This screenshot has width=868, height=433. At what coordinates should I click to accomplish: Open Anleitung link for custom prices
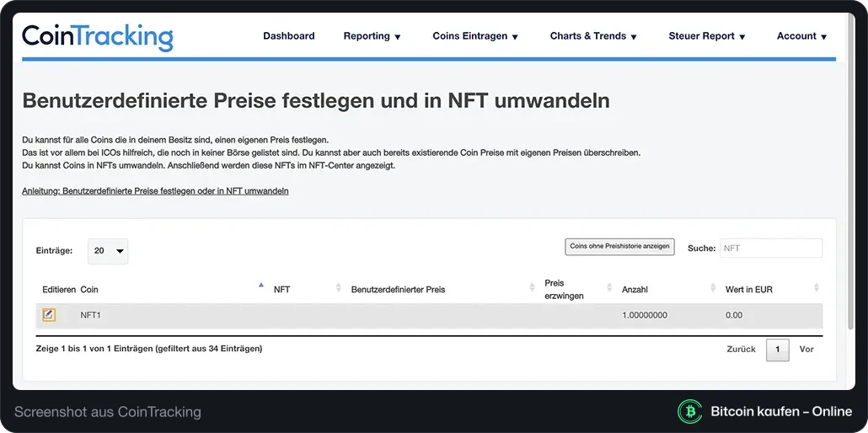coord(155,191)
